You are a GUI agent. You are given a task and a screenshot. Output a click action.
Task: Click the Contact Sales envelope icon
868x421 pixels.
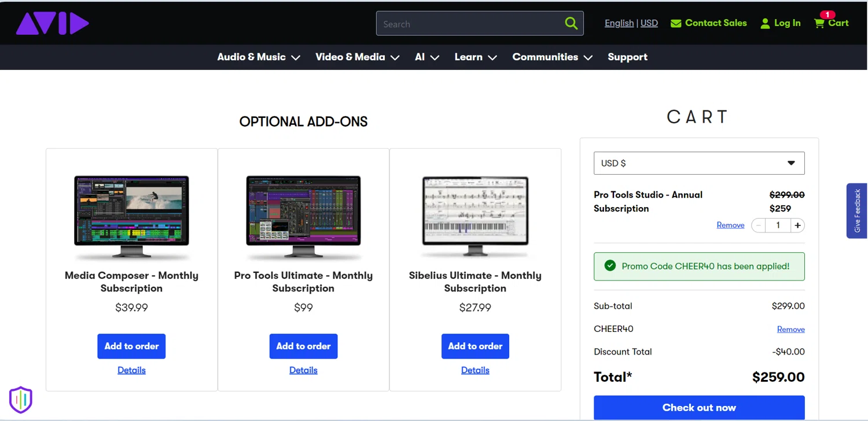pos(675,23)
